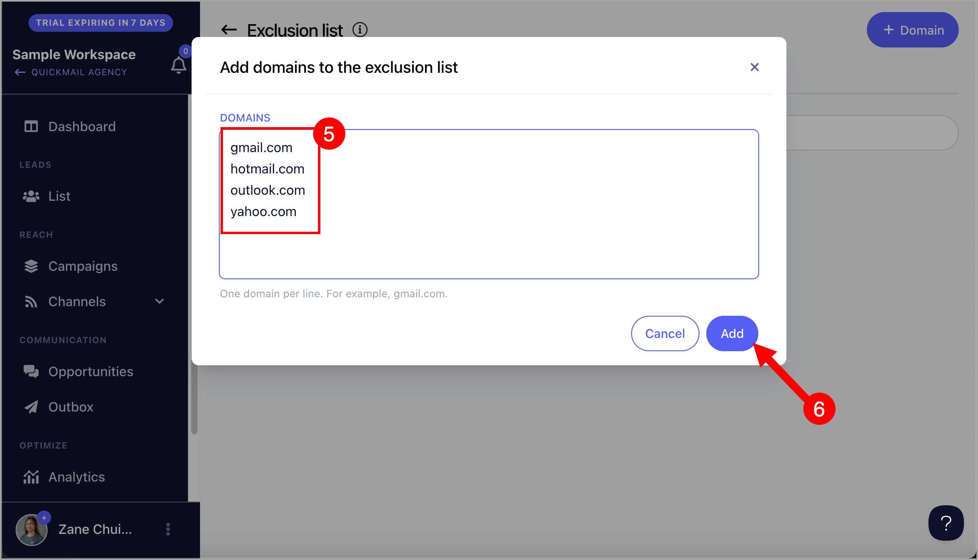Open the help question mark widget
This screenshot has height=560, width=978.
946,523
